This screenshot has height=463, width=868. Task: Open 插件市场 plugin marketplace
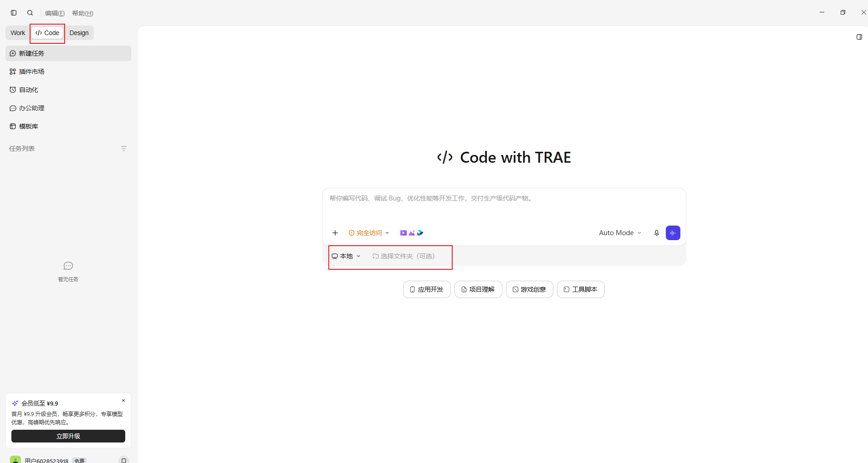tap(68, 72)
